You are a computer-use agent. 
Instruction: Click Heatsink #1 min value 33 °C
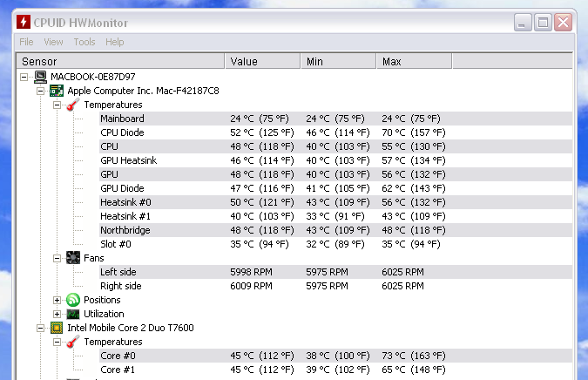[x=335, y=216]
